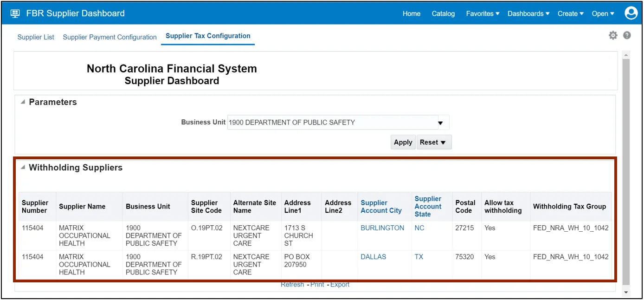Click the help question mark icon
The image size is (644, 300).
click(627, 35)
